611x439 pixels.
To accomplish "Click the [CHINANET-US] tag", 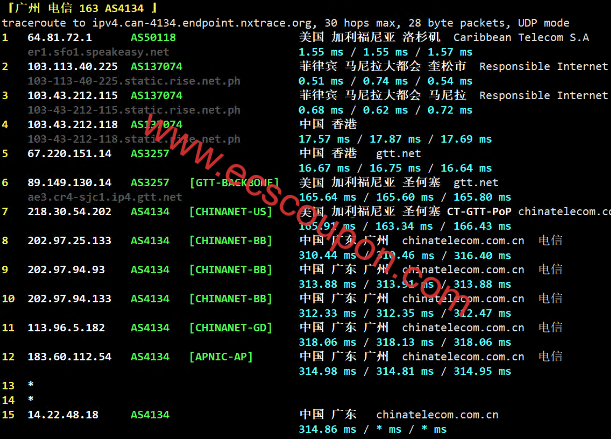I will click(x=231, y=212).
